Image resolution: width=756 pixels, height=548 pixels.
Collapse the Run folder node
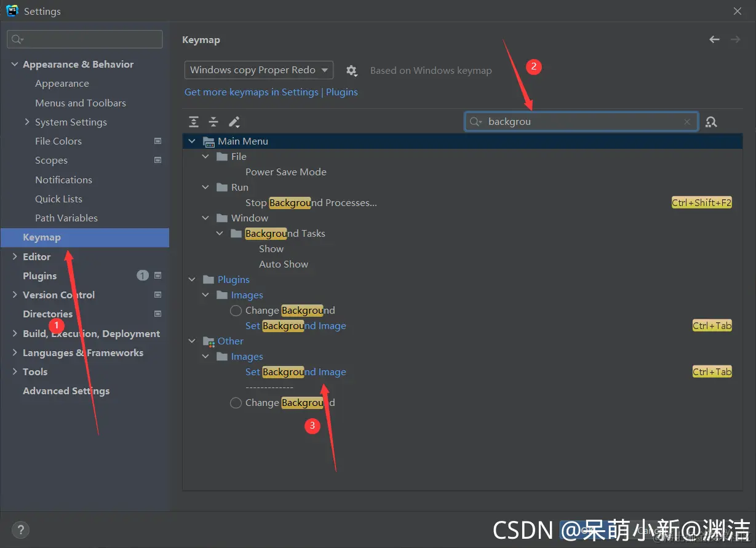[206, 188]
